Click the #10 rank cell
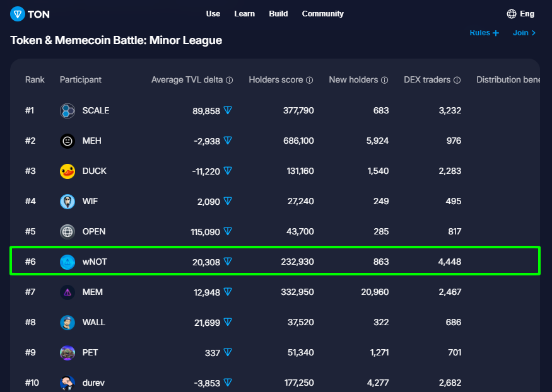This screenshot has width=552, height=392. pyautogui.click(x=32, y=383)
